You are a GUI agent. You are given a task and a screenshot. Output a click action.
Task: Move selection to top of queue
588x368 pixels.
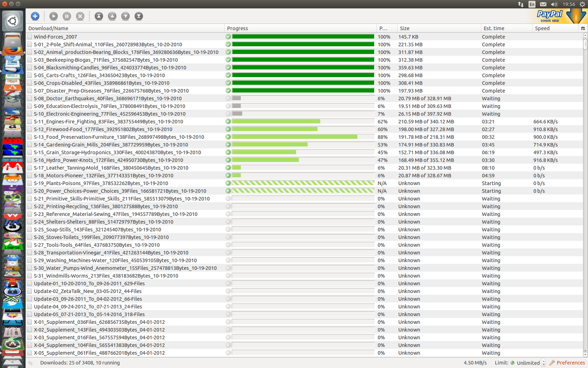[99, 16]
